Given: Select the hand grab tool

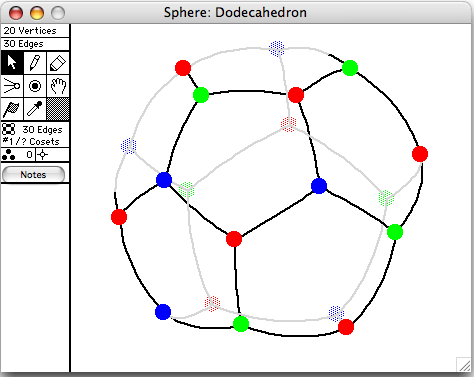Looking at the screenshot, I should pyautogui.click(x=58, y=86).
